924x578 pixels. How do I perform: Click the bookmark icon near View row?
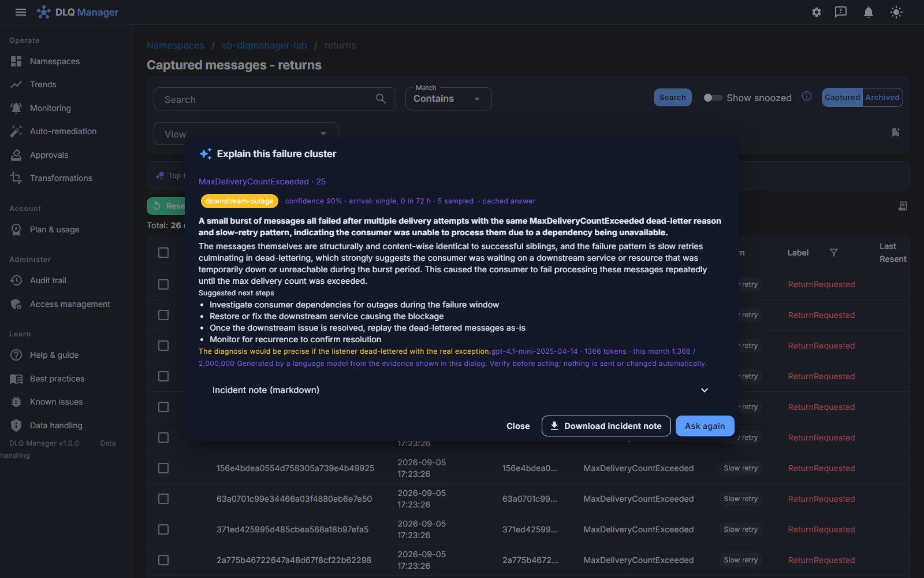[x=896, y=132]
